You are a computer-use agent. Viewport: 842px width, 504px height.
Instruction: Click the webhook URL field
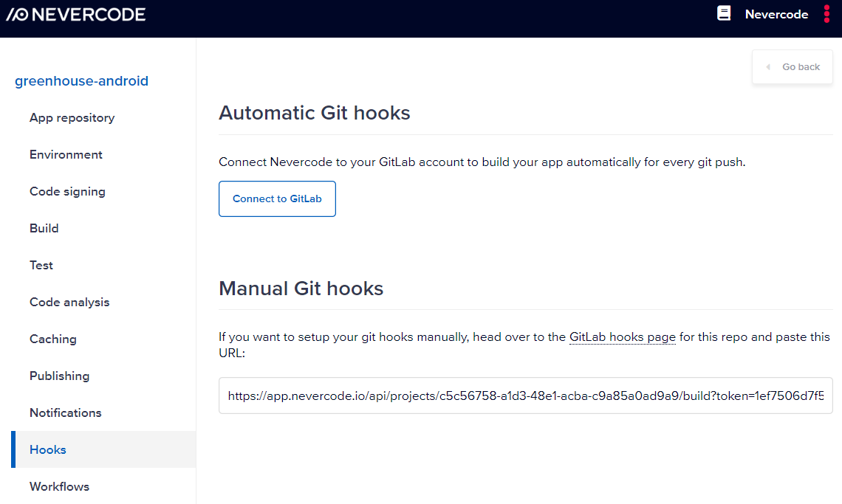pyautogui.click(x=526, y=396)
